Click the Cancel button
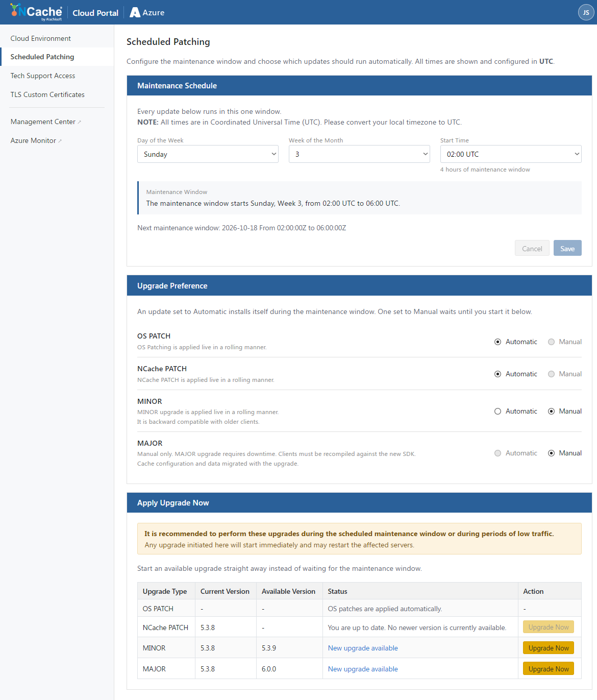The image size is (597, 700). [x=532, y=248]
